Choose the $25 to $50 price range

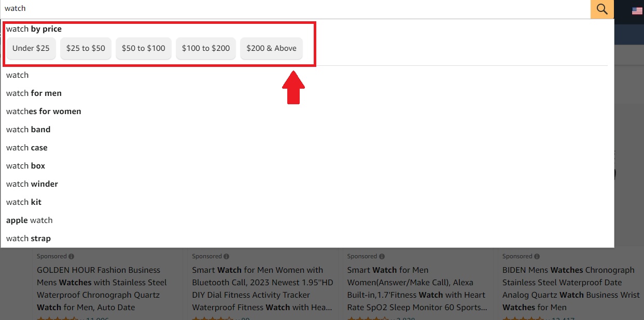click(86, 48)
